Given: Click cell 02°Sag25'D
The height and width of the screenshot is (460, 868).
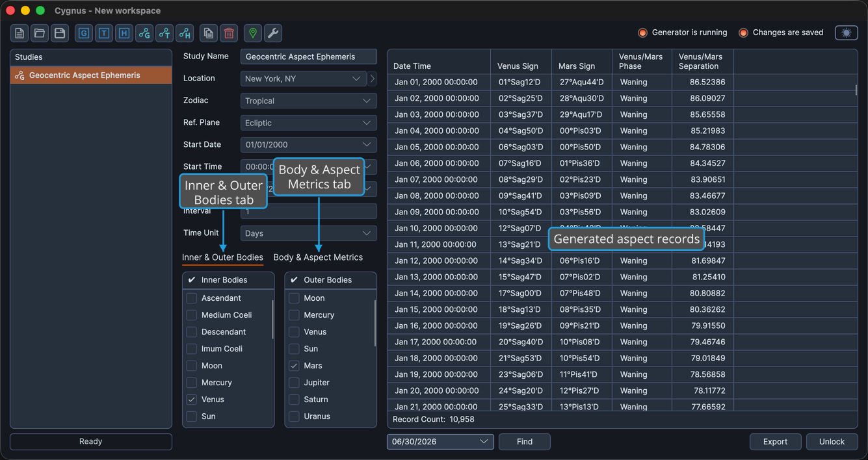Looking at the screenshot, I should click(521, 99).
